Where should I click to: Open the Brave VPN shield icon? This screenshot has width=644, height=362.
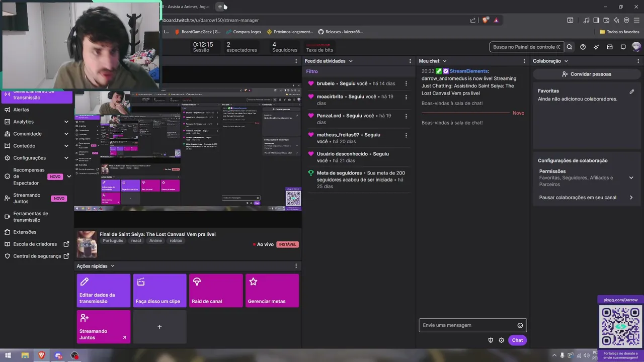coord(626,20)
